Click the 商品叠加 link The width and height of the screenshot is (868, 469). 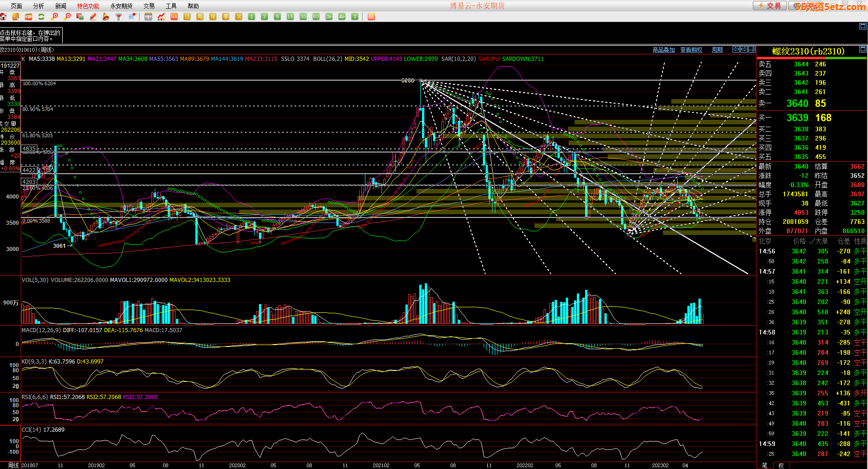point(663,50)
